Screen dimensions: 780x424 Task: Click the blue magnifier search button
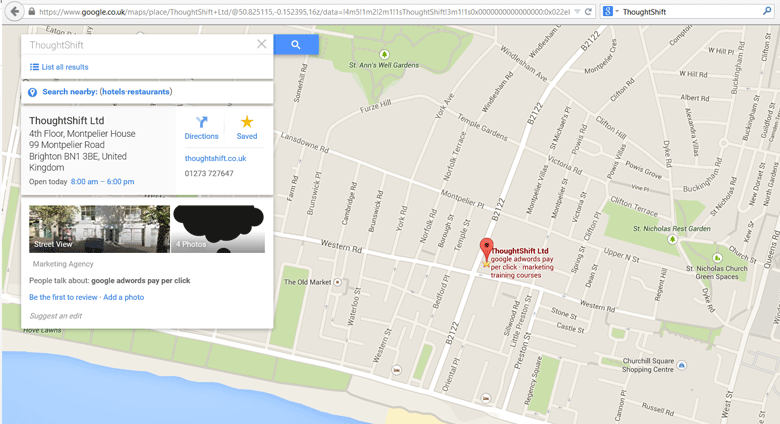click(296, 45)
